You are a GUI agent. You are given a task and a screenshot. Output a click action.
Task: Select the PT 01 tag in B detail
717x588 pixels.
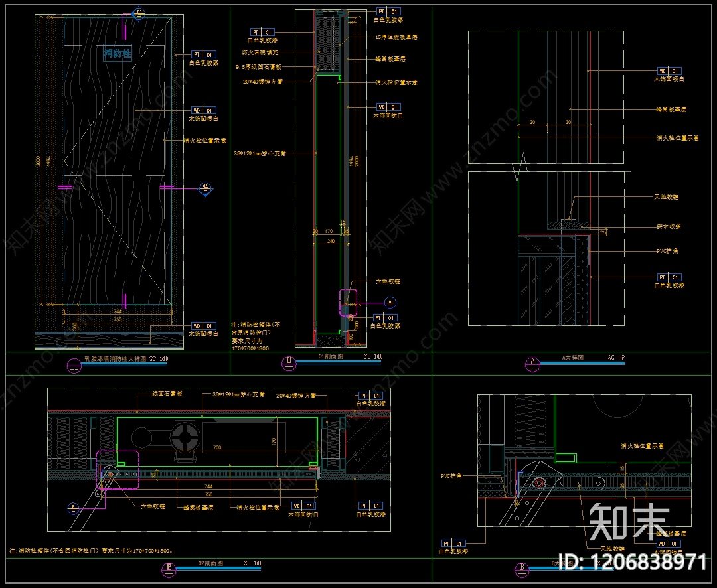click(453, 543)
